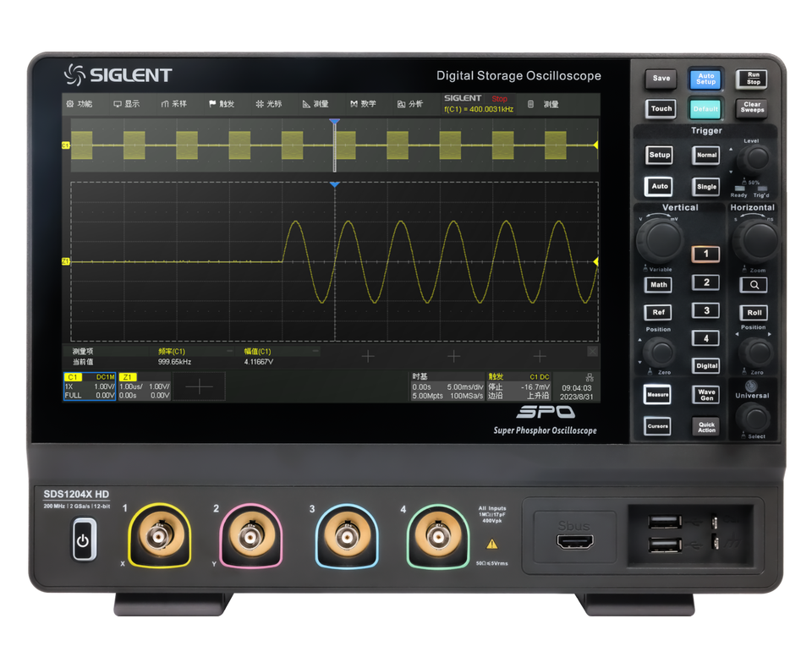This screenshot has width=812, height=668.
Task: Remove the 幅值(C1) measurement item
Action: click(x=315, y=351)
